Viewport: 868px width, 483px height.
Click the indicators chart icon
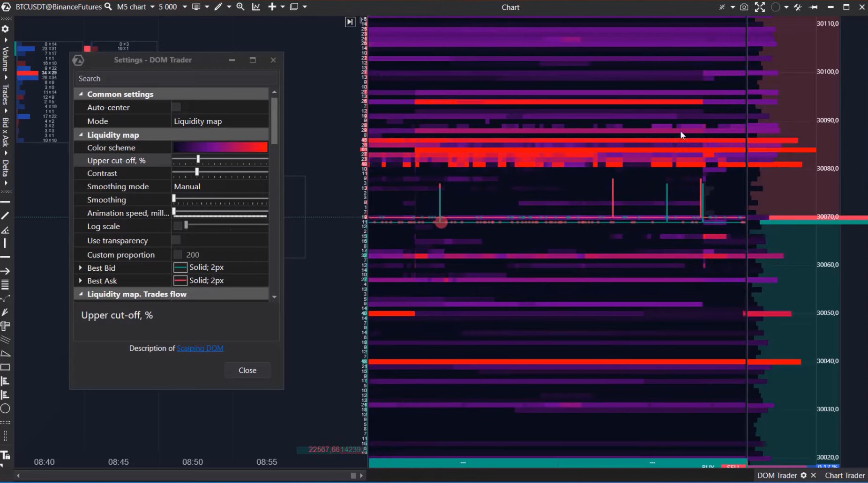[256, 7]
